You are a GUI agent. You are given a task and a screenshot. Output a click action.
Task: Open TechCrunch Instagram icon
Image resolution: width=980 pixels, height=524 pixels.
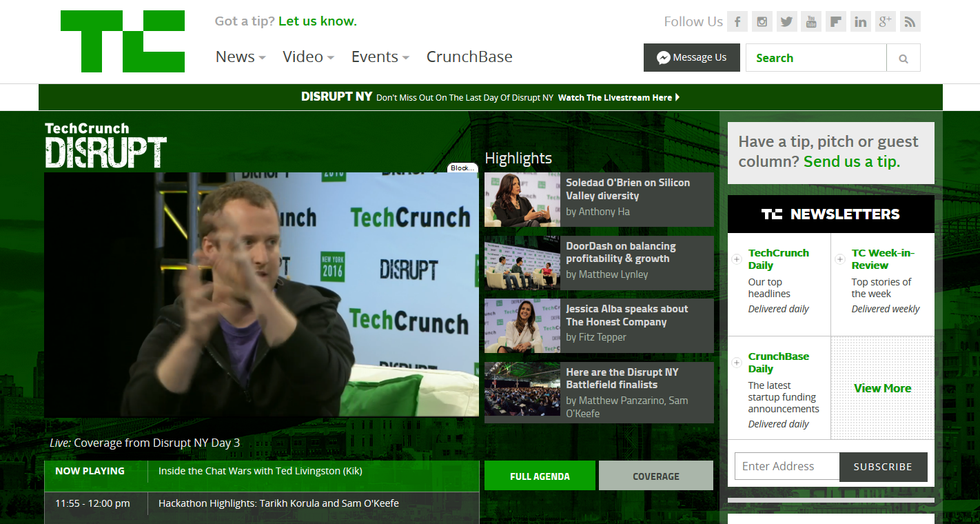click(762, 21)
